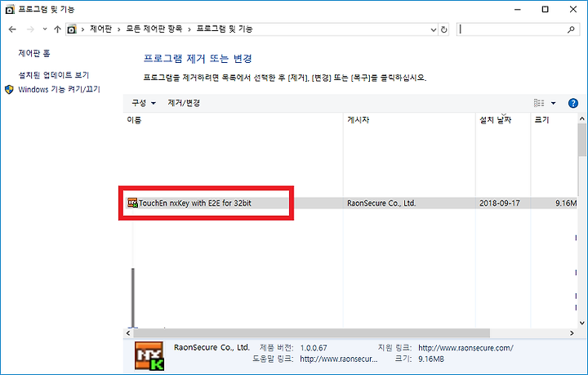Screen dimensions: 588x375
Task: Select TouchEn nxKey with E2E for 32bit
Action: coord(195,203)
